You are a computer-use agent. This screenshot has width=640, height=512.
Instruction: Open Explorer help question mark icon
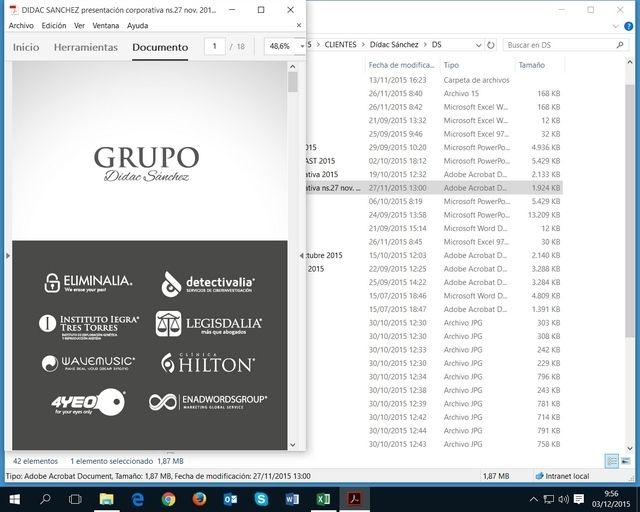coord(627,28)
